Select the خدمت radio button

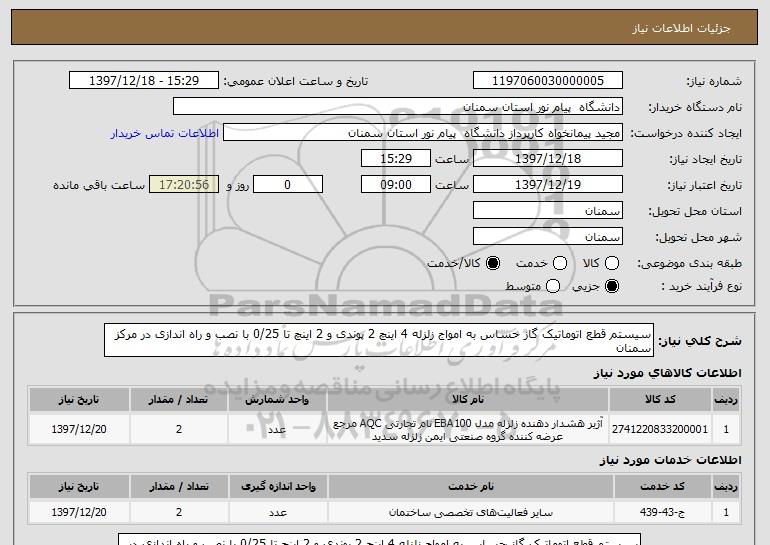point(560,263)
